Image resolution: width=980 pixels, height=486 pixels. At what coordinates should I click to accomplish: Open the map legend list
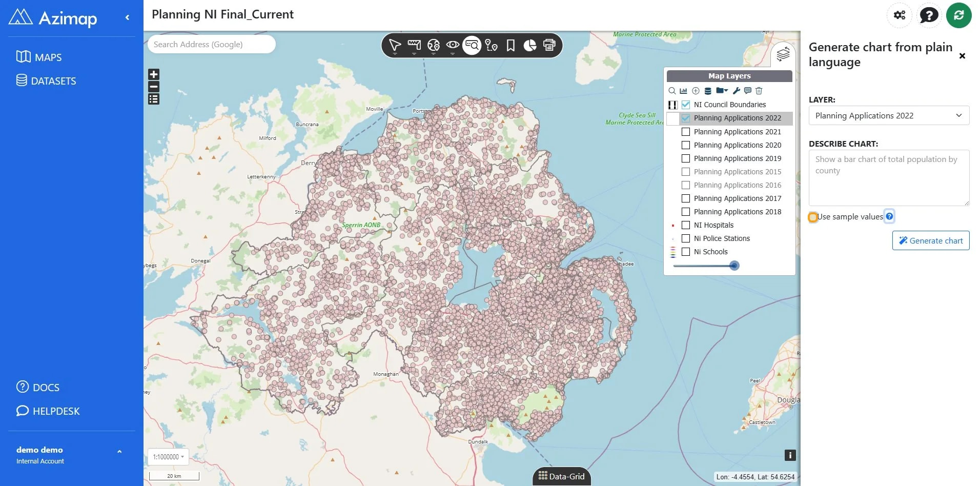point(154,99)
